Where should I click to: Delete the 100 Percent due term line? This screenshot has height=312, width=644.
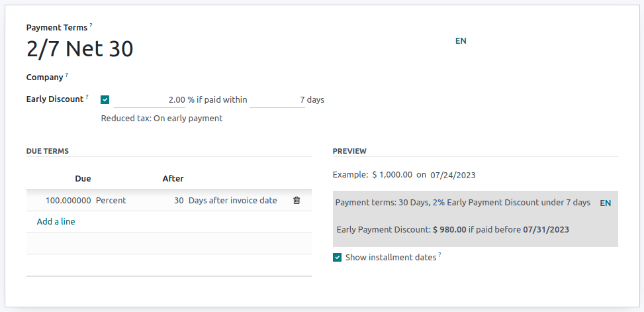click(297, 200)
